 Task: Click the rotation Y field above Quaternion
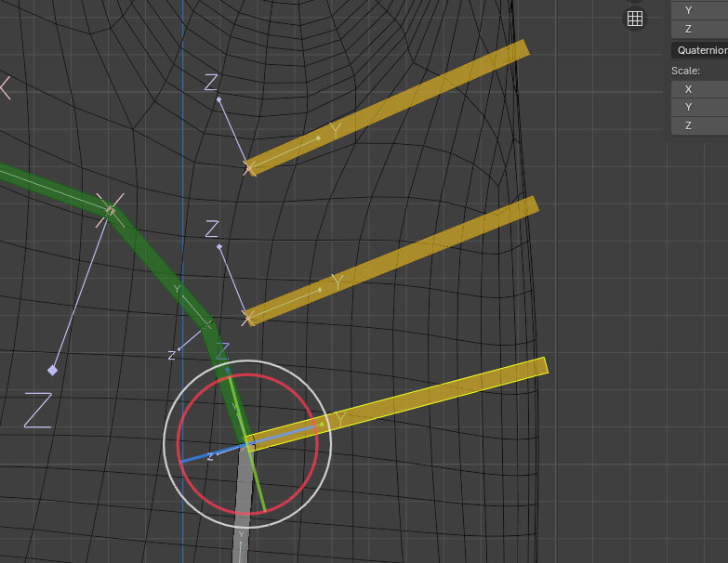699,10
